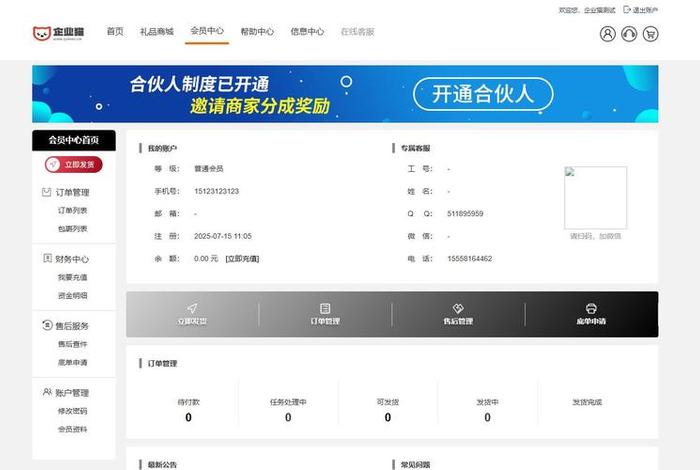Click the 立即发货 paper-plane shortcut icon

point(192,308)
